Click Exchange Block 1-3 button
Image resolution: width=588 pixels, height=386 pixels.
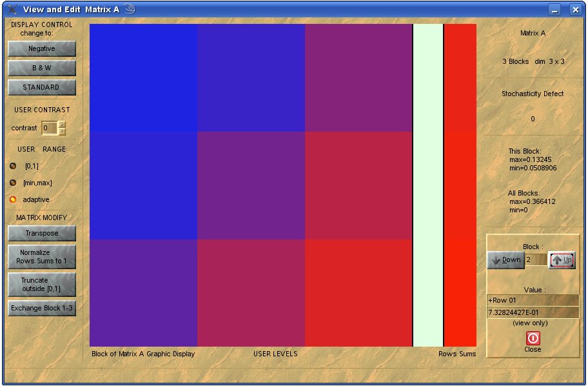[x=42, y=308]
